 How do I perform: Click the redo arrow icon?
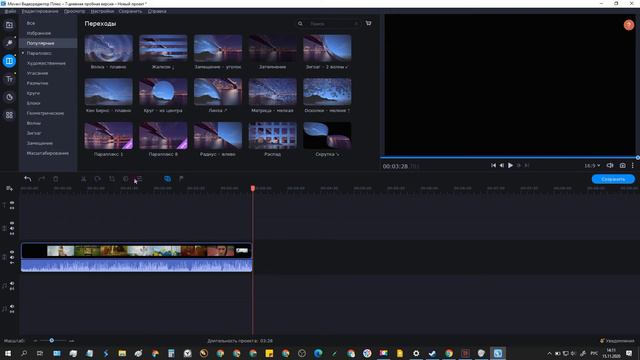click(41, 179)
